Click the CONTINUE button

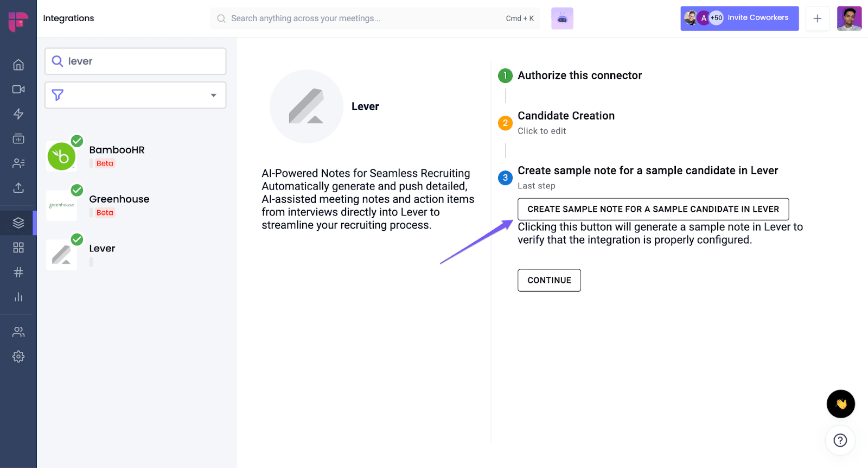pyautogui.click(x=549, y=280)
